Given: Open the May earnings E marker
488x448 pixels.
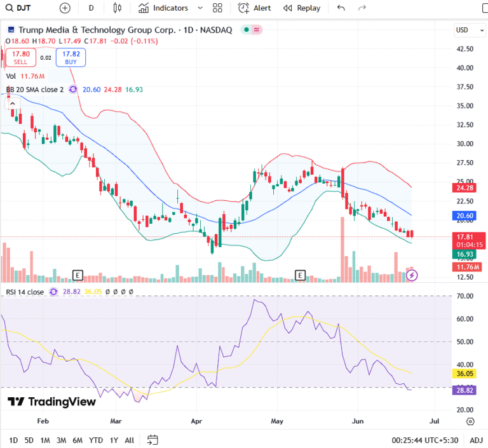Looking at the screenshot, I should [300, 275].
